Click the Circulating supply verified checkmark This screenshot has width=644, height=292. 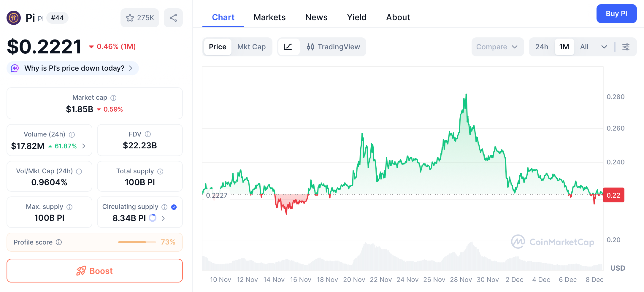174,207
